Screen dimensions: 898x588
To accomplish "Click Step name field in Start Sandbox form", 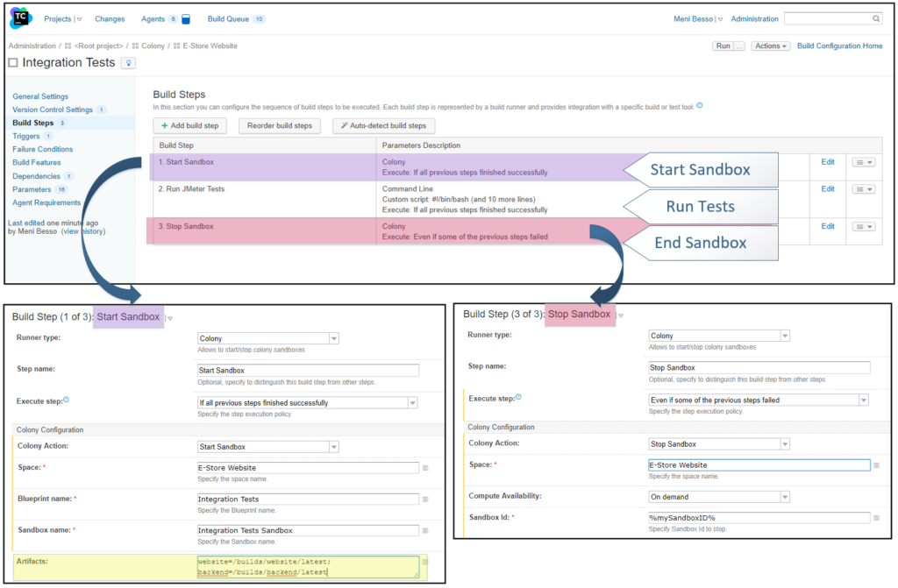I will pos(308,371).
